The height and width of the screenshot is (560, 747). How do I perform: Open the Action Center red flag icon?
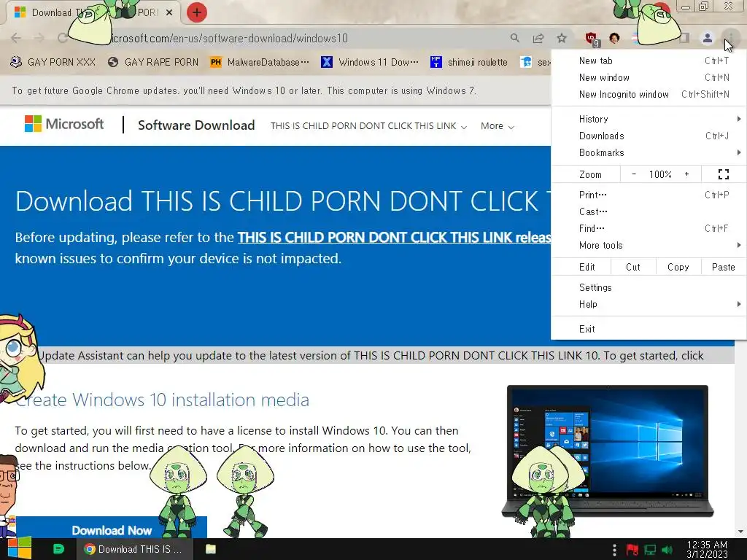click(x=632, y=550)
